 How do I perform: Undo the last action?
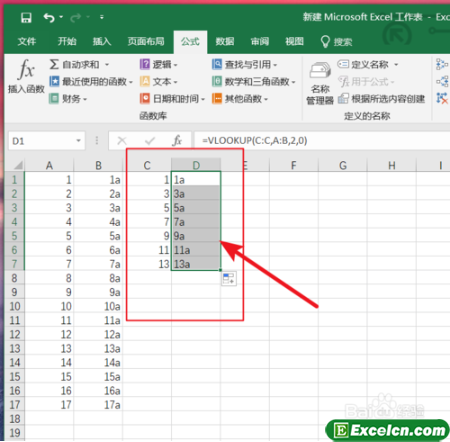click(49, 17)
